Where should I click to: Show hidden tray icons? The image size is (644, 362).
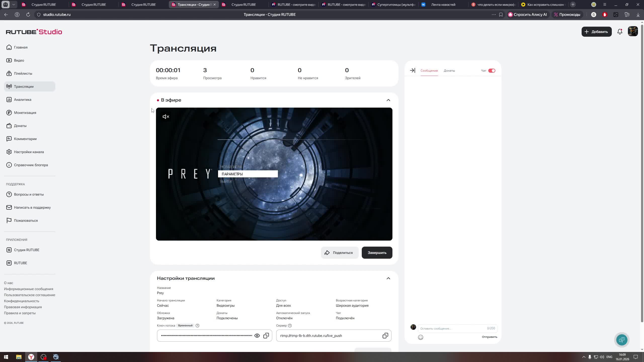(x=584, y=357)
